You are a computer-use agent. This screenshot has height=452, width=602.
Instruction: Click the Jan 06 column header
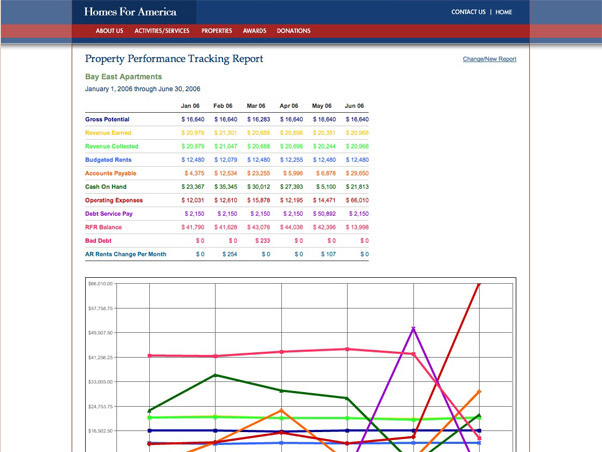(190, 106)
